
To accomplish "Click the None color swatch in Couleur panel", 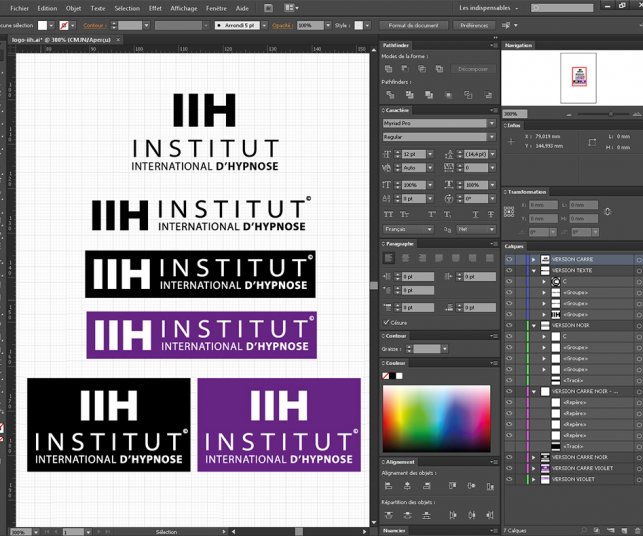I will [x=387, y=376].
